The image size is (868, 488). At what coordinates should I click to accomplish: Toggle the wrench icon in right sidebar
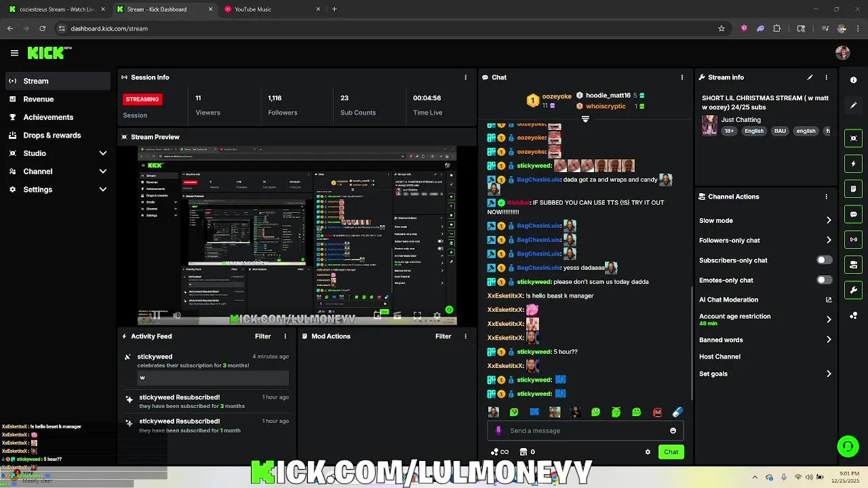pyautogui.click(x=853, y=290)
